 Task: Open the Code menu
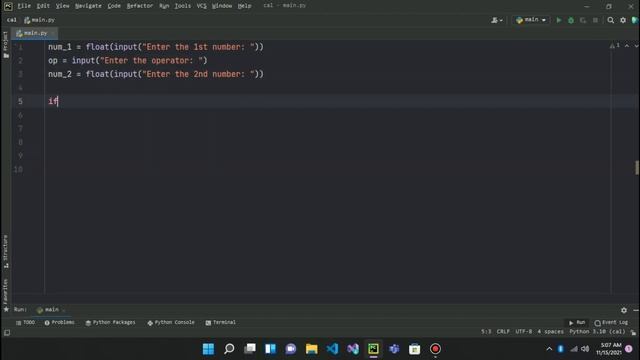point(114,6)
